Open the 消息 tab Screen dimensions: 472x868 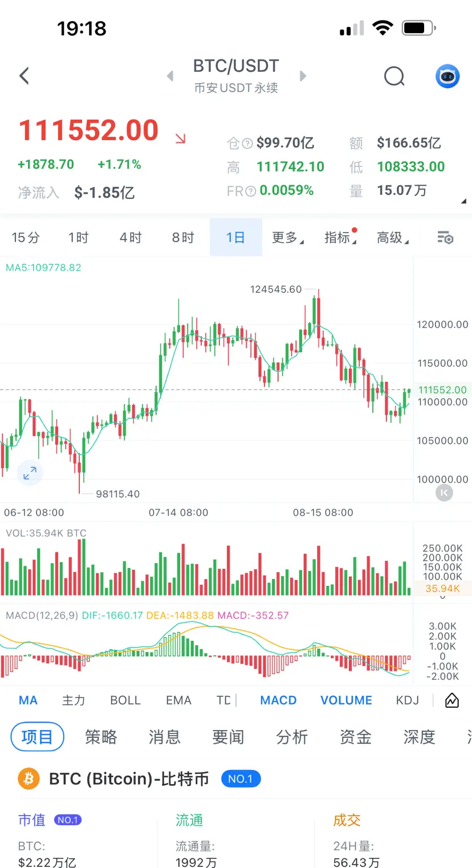tap(165, 737)
